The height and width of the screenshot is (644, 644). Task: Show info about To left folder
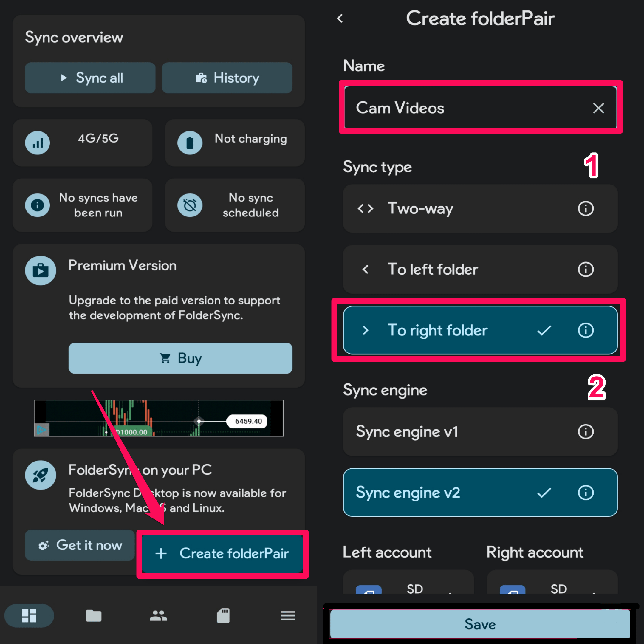coord(586,269)
